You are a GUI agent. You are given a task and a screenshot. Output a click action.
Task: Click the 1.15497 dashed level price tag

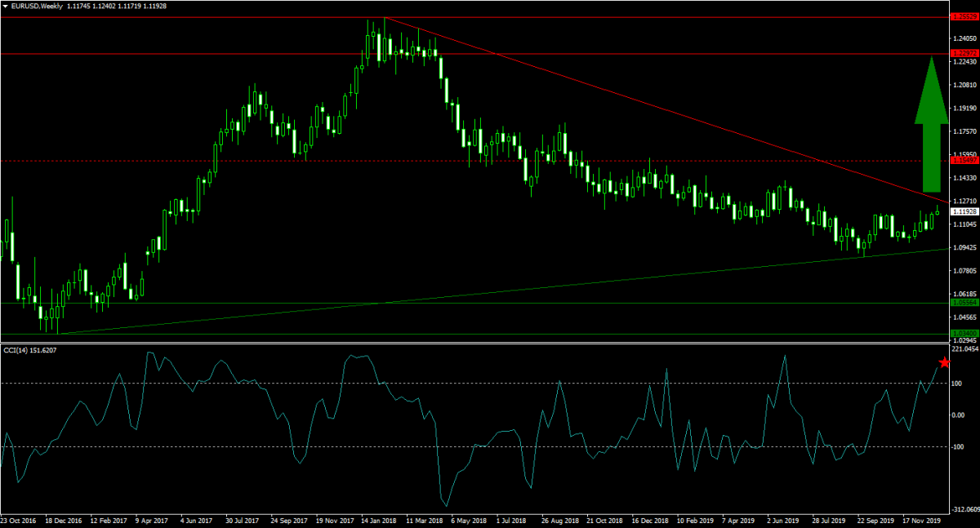[964, 161]
